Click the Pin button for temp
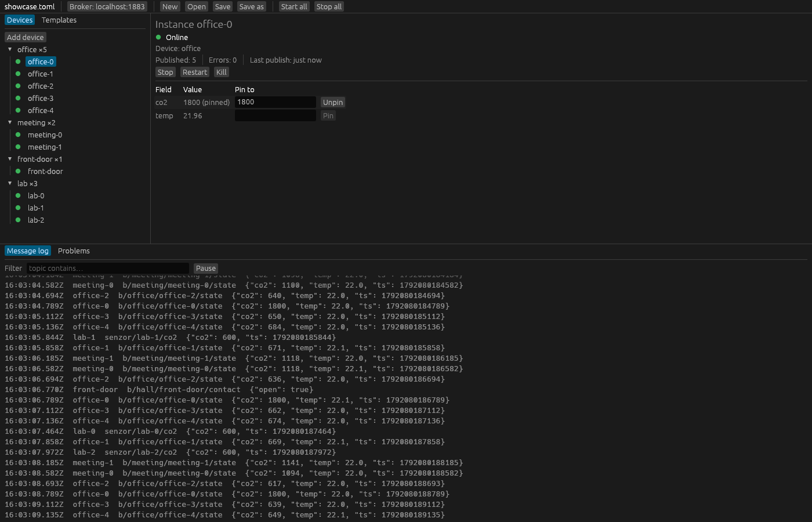Image resolution: width=812 pixels, height=522 pixels. tap(328, 115)
